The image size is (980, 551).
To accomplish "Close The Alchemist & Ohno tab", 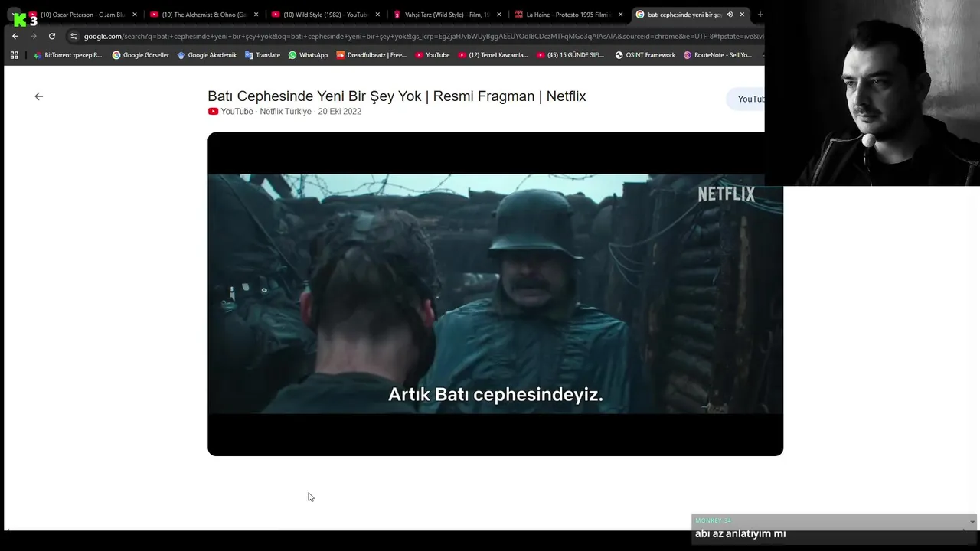I will point(256,15).
